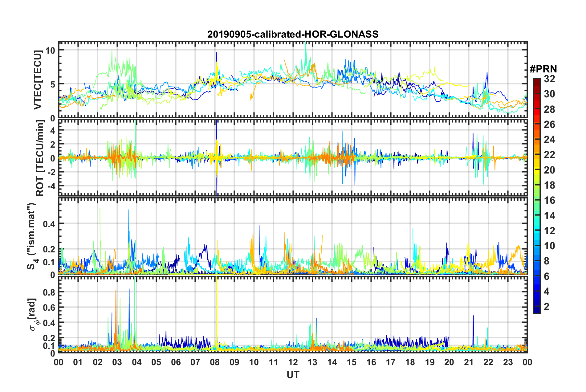586x392 pixels.
Task: Select the "VTEC[TECU]" y-axis label
Action: [38, 80]
